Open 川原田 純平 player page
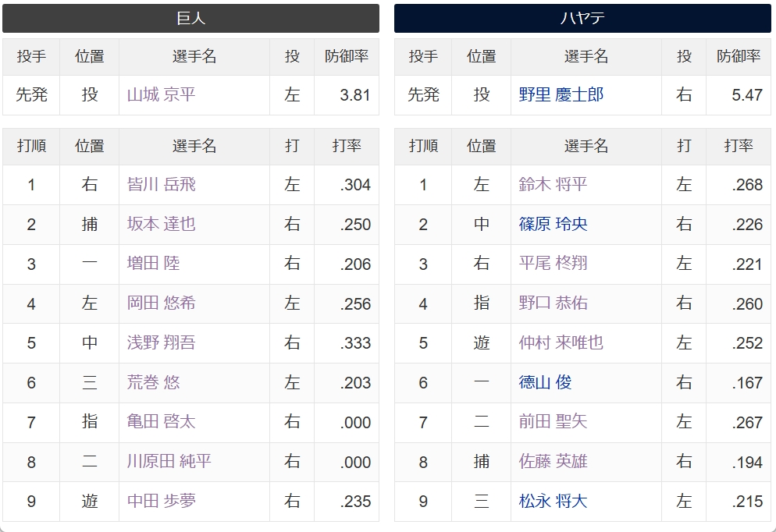Screen dimensions: 776x532 click(x=169, y=461)
